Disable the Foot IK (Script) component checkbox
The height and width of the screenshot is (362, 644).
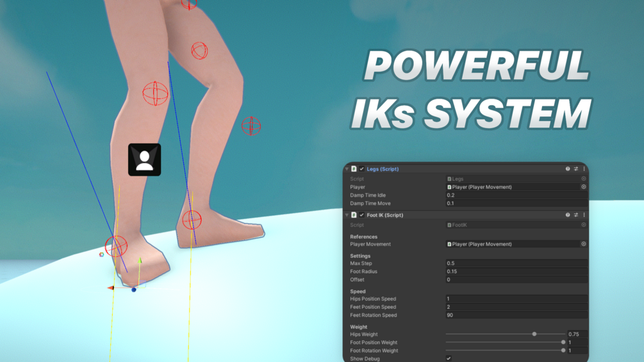point(362,215)
